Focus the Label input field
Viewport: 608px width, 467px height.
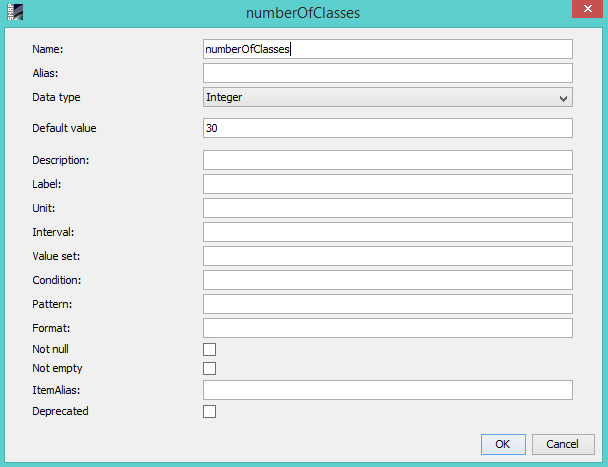click(x=387, y=184)
